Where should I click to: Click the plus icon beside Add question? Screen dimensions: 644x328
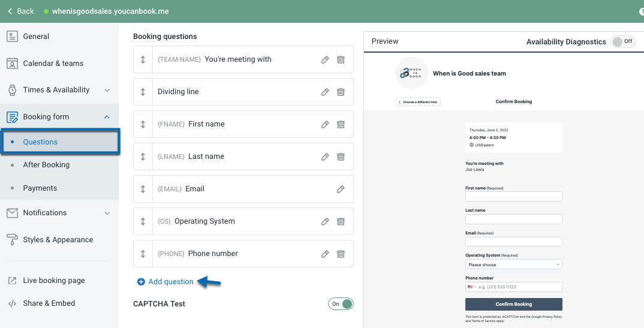(141, 282)
